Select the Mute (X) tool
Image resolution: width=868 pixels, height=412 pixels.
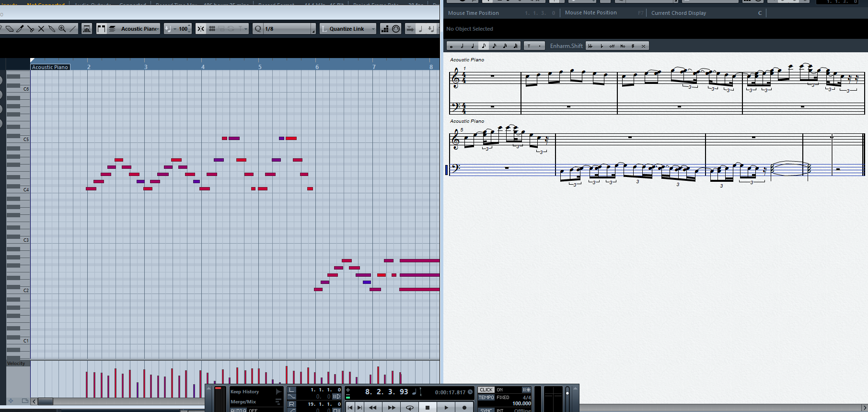pyautogui.click(x=41, y=29)
